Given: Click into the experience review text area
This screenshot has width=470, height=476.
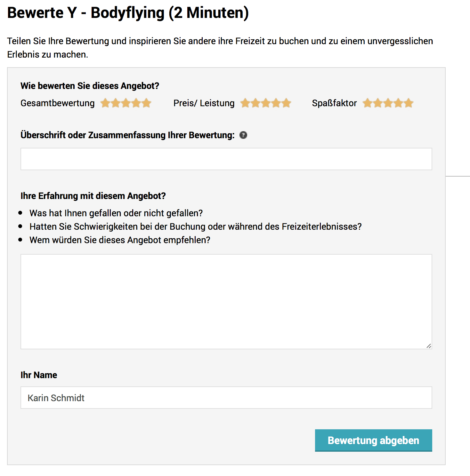Looking at the screenshot, I should pyautogui.click(x=226, y=302).
